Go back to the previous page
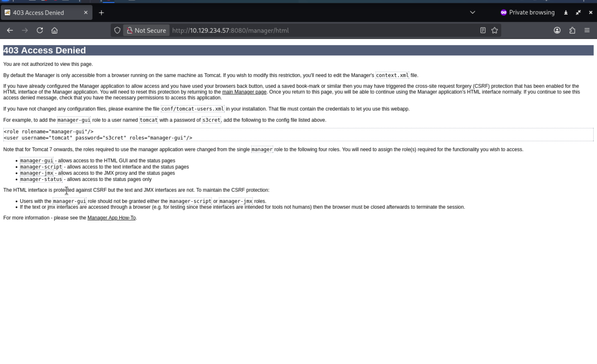Viewport: 597px width, 364px height. click(x=10, y=30)
